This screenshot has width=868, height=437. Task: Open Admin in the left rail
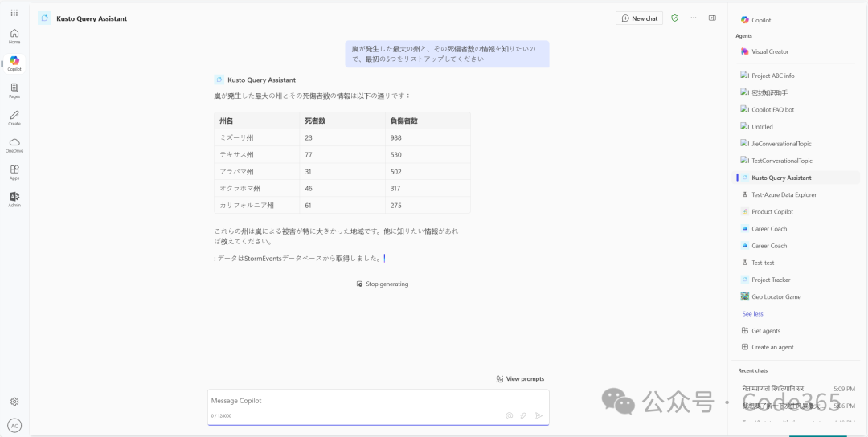click(x=14, y=200)
